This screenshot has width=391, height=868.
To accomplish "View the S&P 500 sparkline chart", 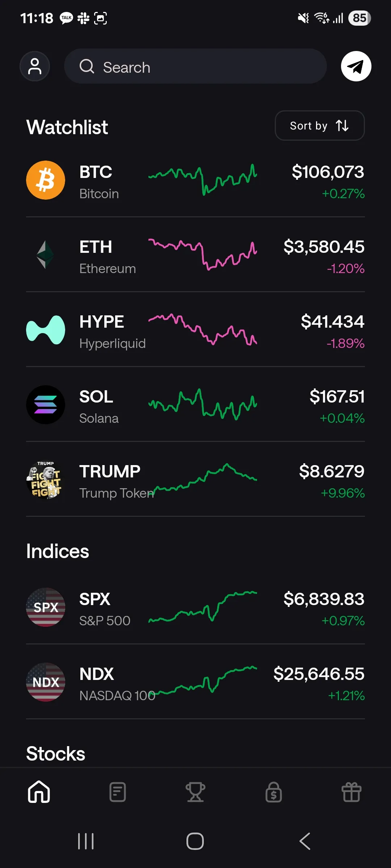I will tap(203, 607).
